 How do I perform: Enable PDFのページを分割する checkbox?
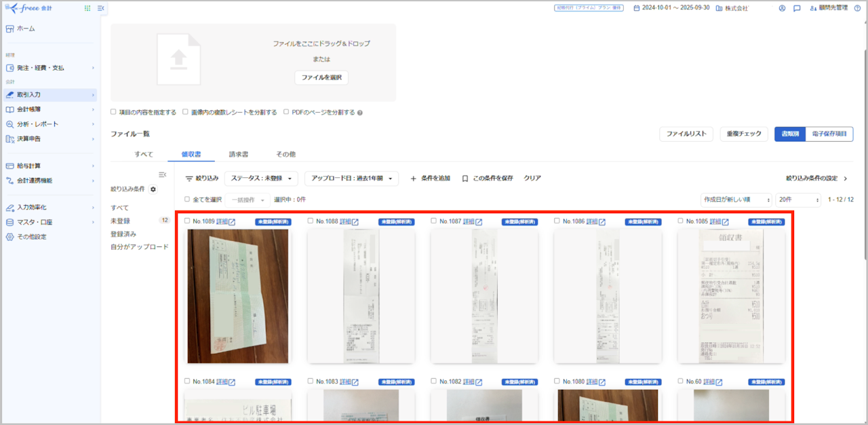point(286,112)
